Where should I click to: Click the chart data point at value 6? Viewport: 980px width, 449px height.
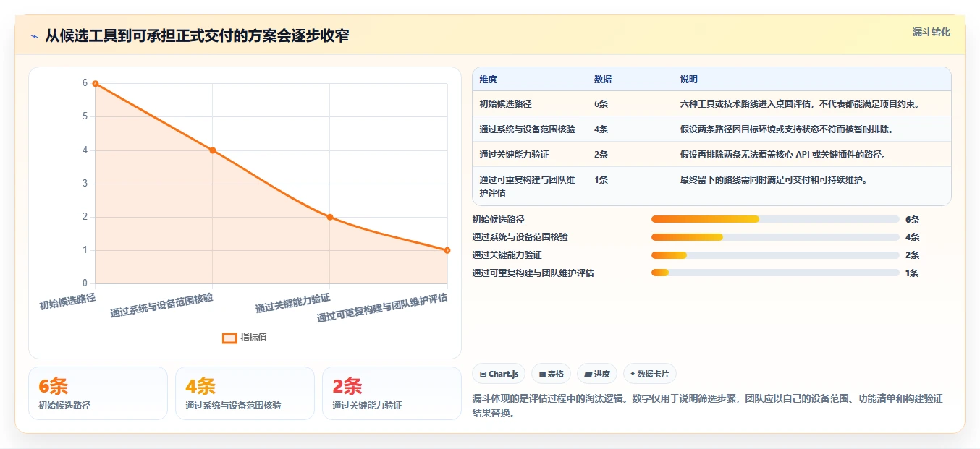[x=96, y=84]
